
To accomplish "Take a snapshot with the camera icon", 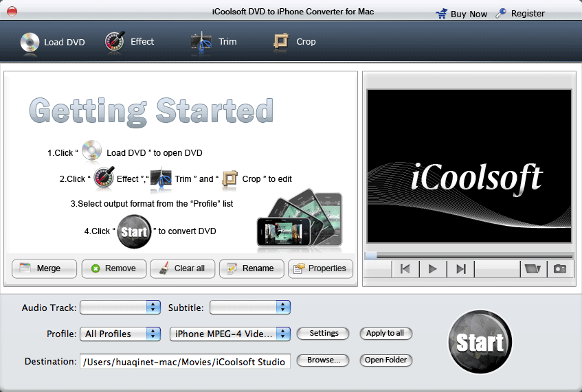I will point(560,268).
